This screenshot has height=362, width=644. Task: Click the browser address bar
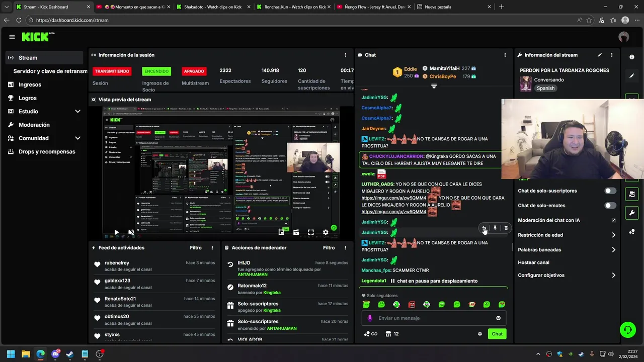pos(302,20)
